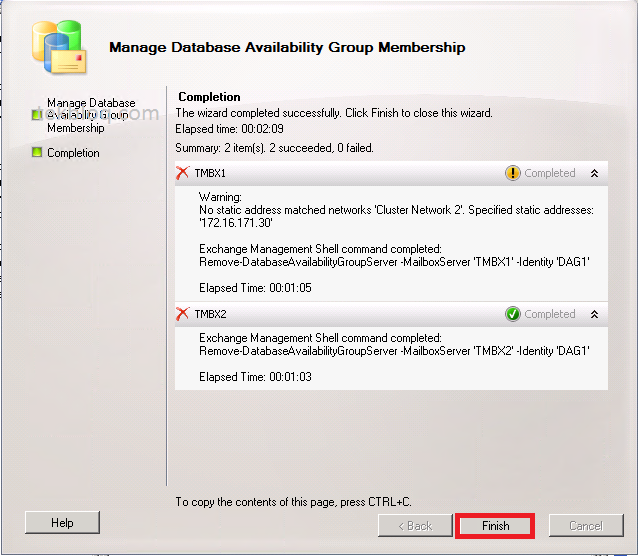Collapse the TMBX2 result section
Screen dimensions: 638x556
pyautogui.click(x=594, y=314)
